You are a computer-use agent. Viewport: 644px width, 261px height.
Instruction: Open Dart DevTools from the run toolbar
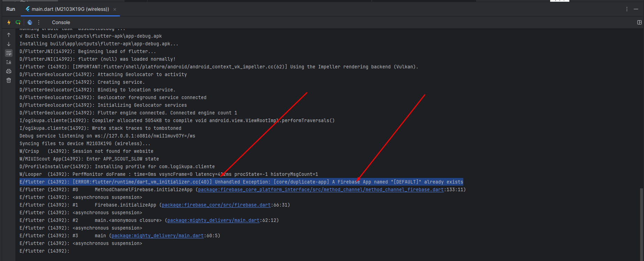pyautogui.click(x=30, y=22)
